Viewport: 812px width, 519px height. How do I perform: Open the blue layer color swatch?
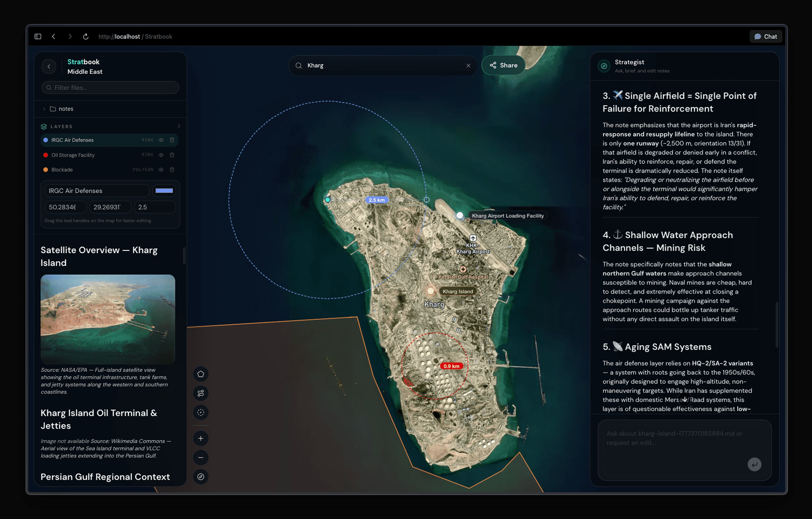[164, 191]
